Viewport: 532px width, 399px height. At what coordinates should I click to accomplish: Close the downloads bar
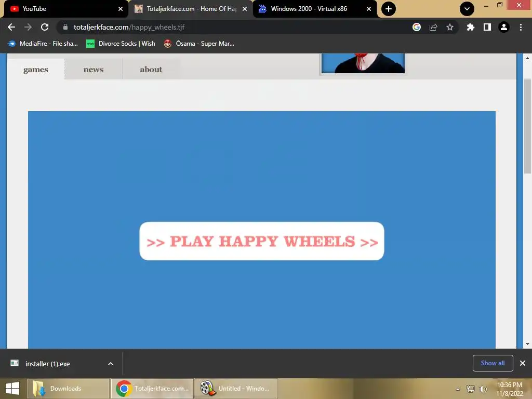coord(523,363)
